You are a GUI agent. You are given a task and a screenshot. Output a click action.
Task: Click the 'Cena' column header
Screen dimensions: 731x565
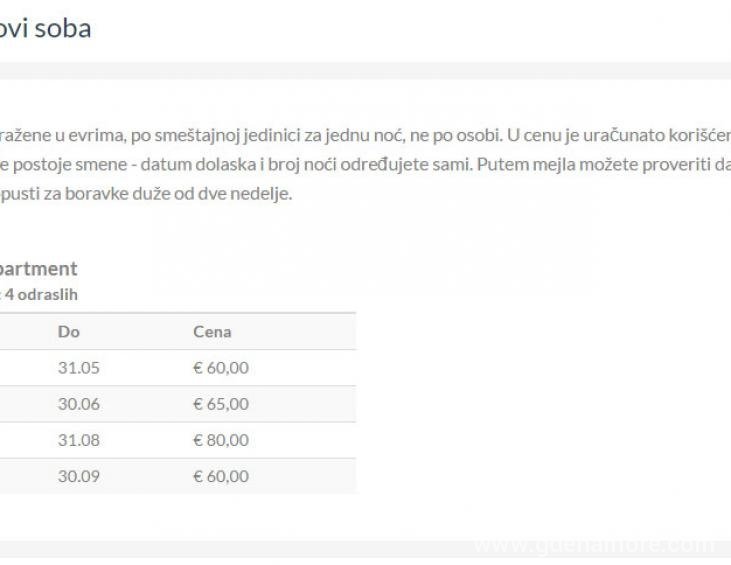click(212, 331)
